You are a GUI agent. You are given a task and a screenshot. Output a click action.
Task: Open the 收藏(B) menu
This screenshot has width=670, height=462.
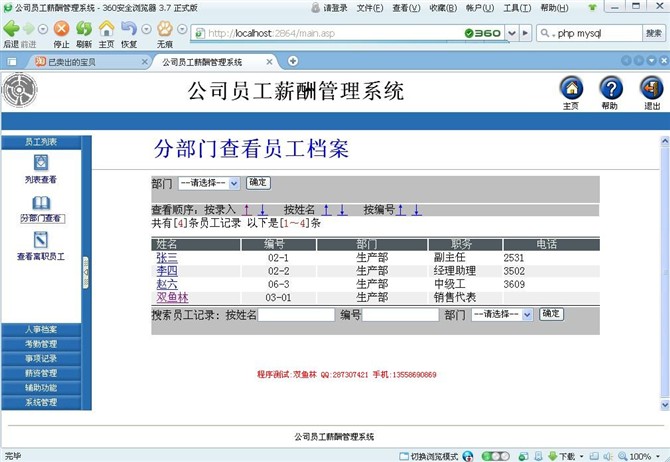[x=443, y=8]
